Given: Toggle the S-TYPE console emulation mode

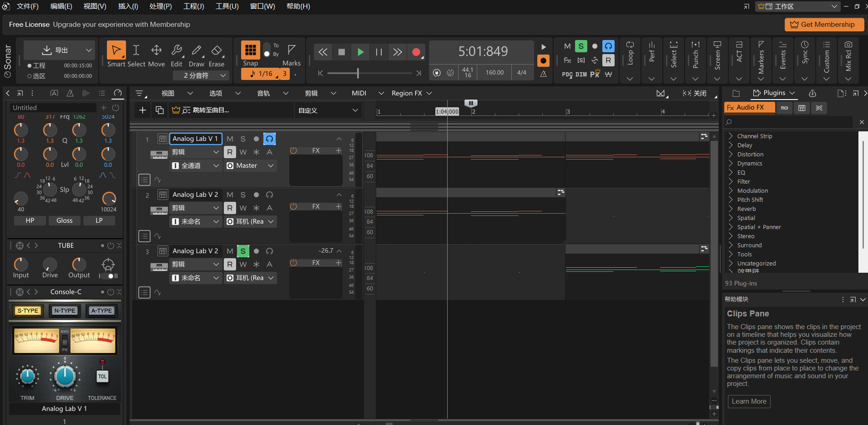Looking at the screenshot, I should point(28,310).
